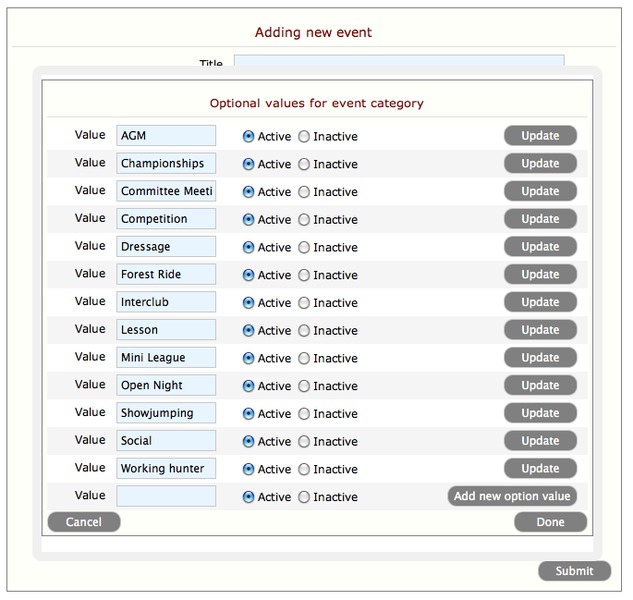The width and height of the screenshot is (633, 600).
Task: Choose Inactive for the blank new value row
Action: (304, 497)
